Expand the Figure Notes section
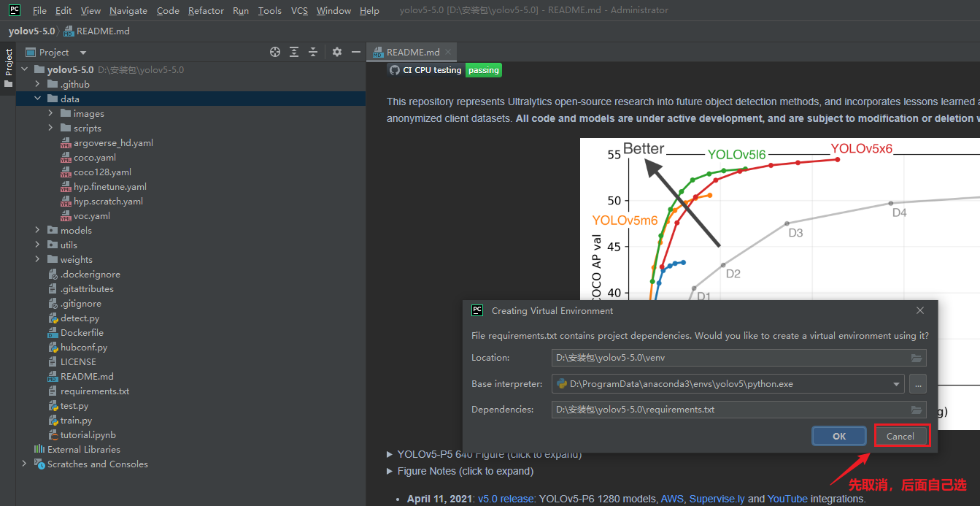Viewport: 980px width, 506px height. 390,471
